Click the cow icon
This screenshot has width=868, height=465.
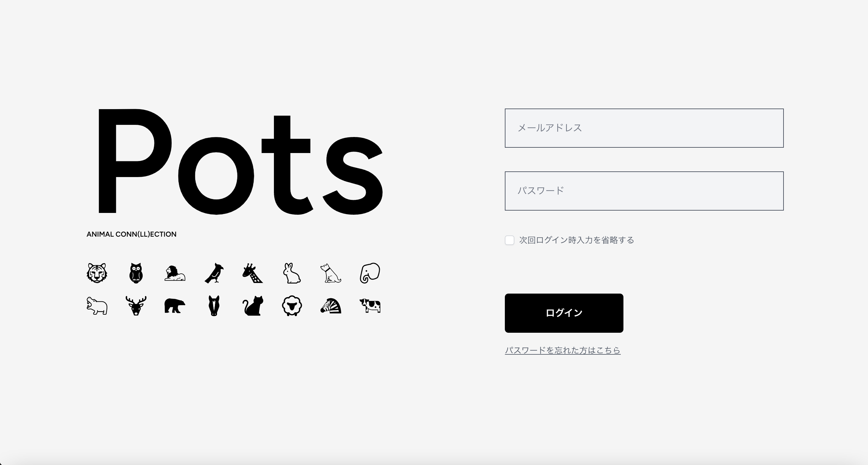coord(370,306)
